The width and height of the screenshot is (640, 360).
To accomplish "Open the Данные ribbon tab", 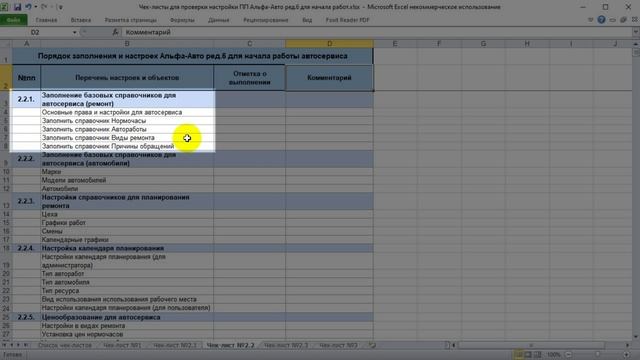I will pos(218,20).
